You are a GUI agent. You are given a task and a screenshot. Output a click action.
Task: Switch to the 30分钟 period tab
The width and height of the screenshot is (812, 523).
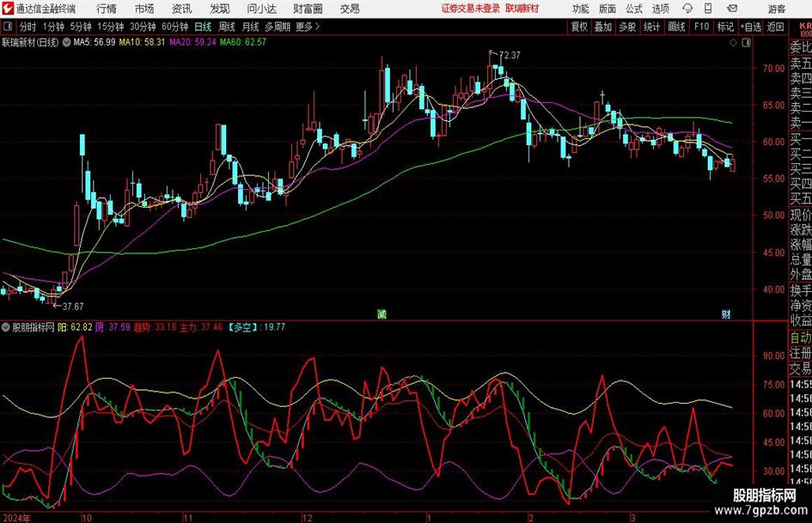[143, 27]
